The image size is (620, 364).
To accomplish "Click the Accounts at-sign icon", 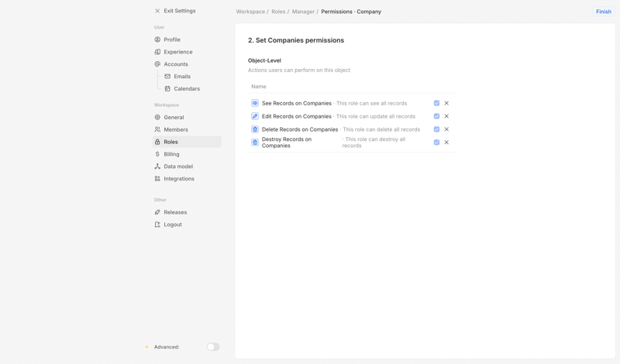I will (157, 64).
